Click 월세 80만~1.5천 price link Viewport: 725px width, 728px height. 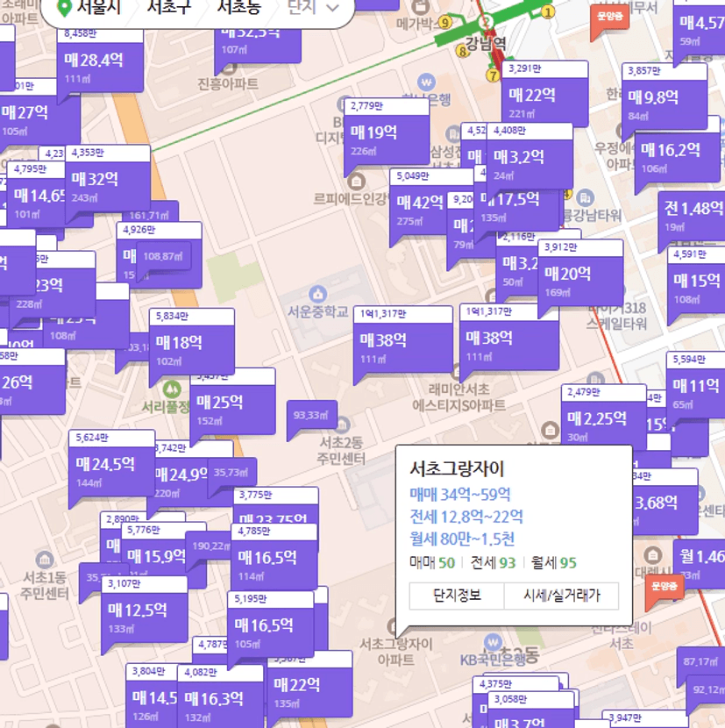(462, 539)
